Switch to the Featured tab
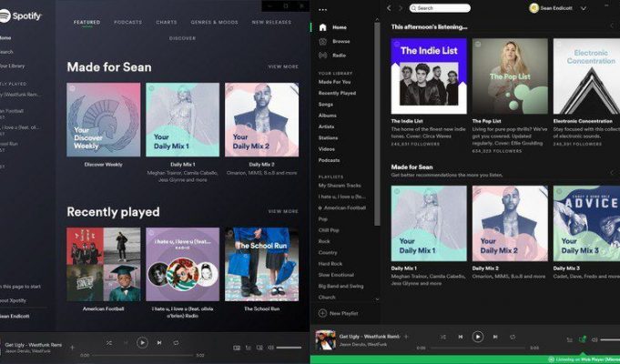The width and height of the screenshot is (620, 364). click(86, 22)
